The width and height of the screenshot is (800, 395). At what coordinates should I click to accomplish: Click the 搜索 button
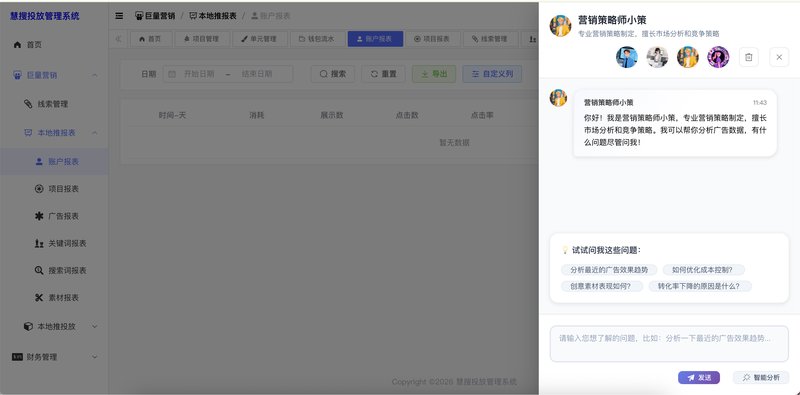point(333,74)
